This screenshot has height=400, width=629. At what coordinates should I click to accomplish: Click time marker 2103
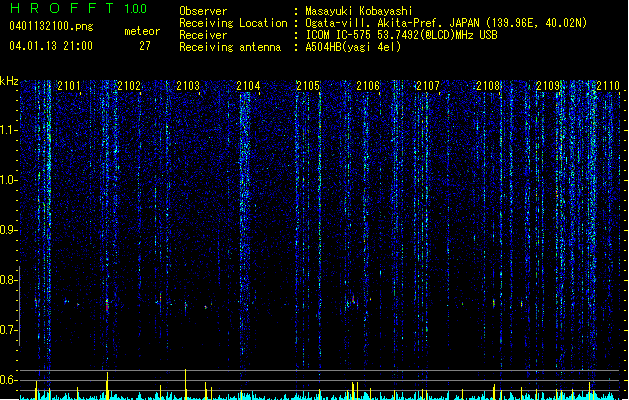pyautogui.click(x=188, y=86)
